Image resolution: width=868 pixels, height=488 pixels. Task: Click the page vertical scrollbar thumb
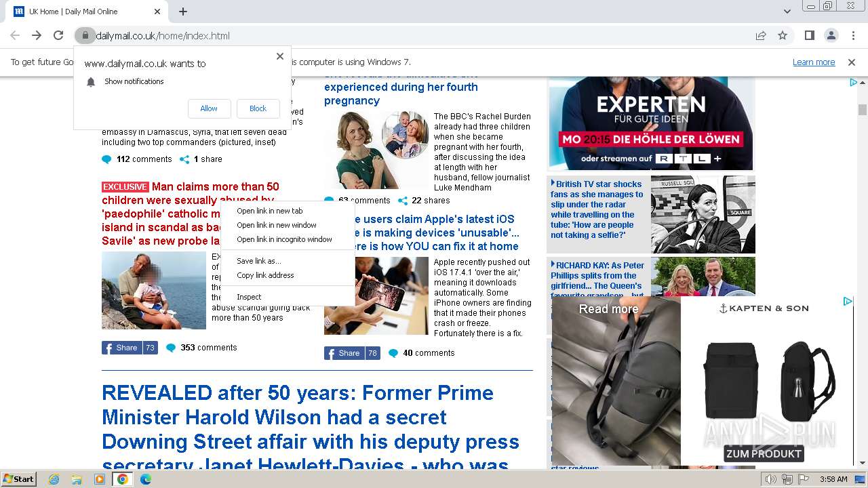[863, 110]
